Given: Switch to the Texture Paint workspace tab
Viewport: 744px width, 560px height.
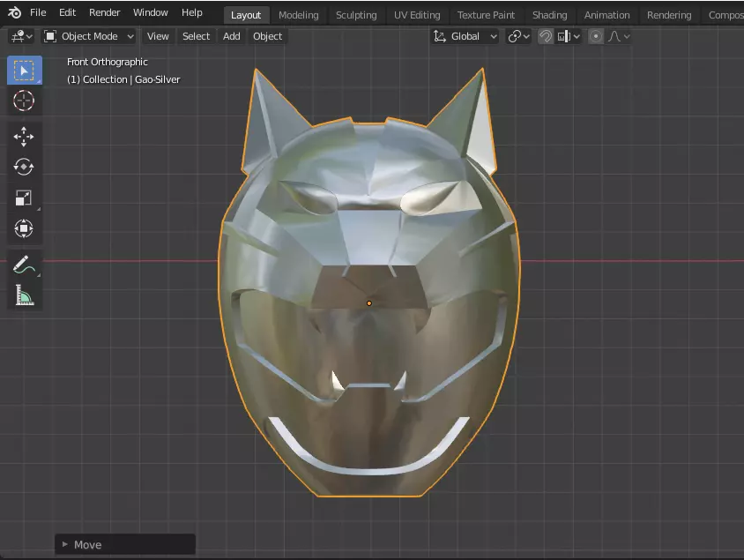Looking at the screenshot, I should [x=486, y=15].
